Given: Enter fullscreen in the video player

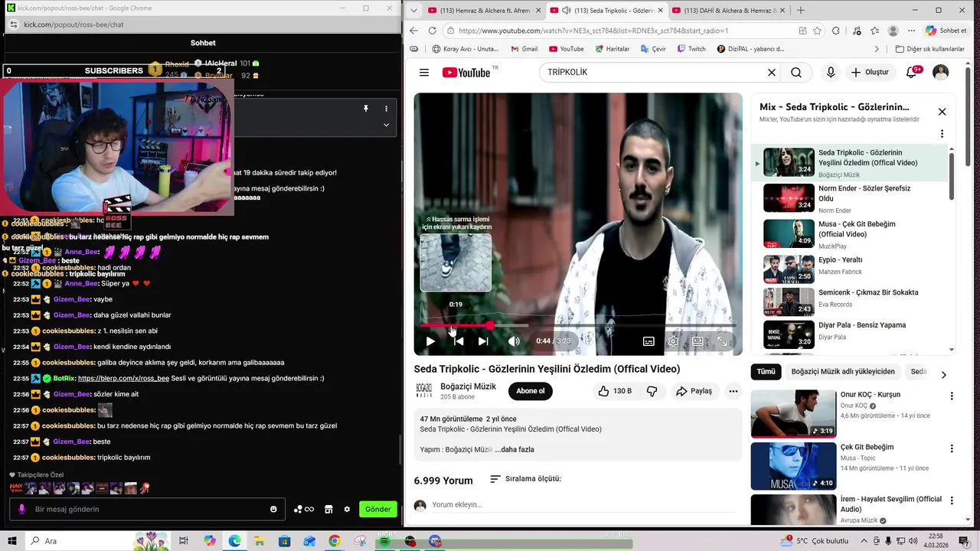Looking at the screenshot, I should pyautogui.click(x=722, y=341).
